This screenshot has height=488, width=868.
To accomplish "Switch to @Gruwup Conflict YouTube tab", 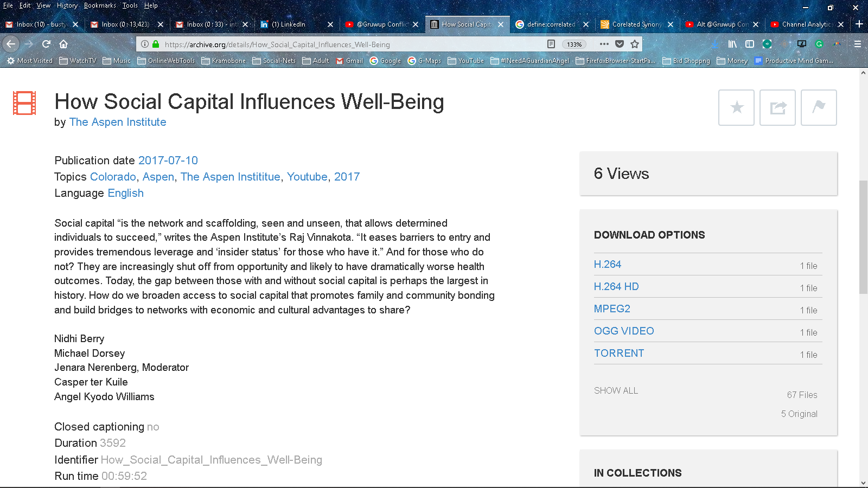I will tap(382, 24).
